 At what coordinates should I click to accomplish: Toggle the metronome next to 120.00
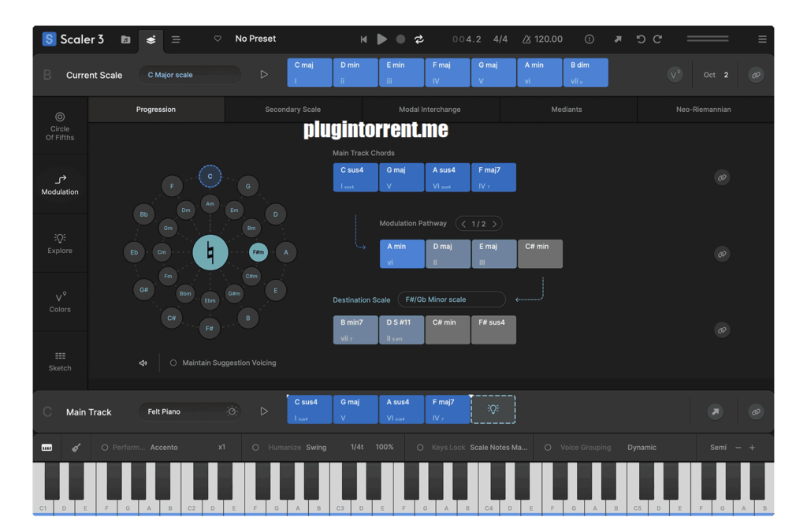[x=526, y=39]
